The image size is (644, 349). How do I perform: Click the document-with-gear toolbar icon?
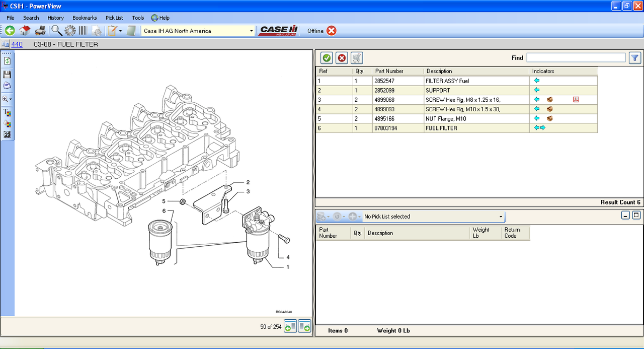click(x=97, y=31)
